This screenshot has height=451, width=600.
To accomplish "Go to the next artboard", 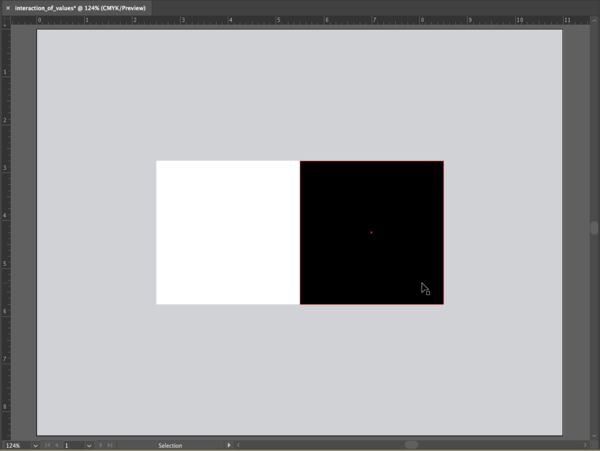I will [100, 444].
